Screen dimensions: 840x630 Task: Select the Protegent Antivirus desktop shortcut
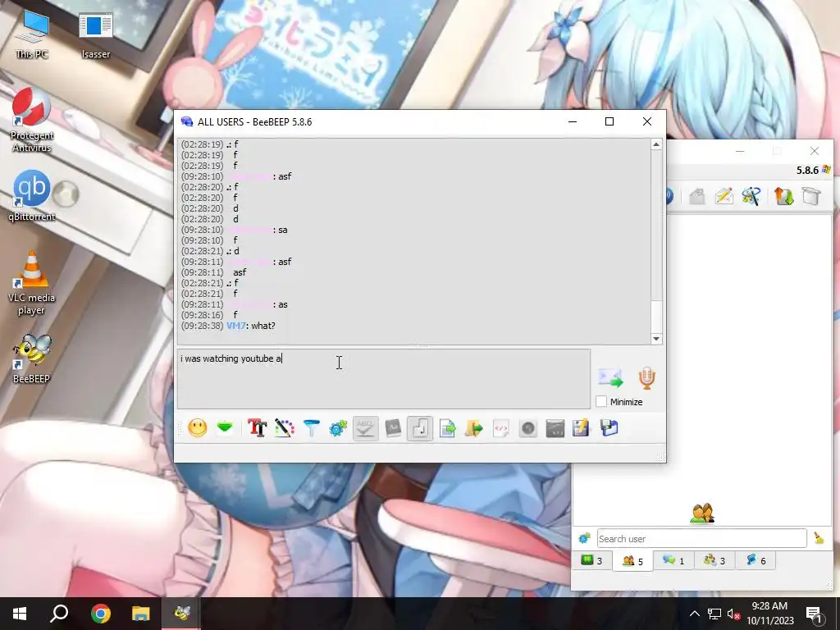click(32, 120)
